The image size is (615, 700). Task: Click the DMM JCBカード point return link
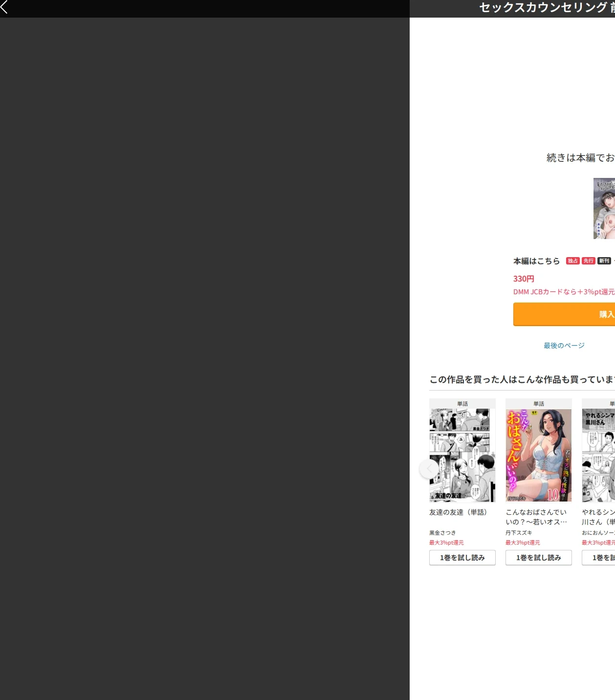click(x=564, y=292)
